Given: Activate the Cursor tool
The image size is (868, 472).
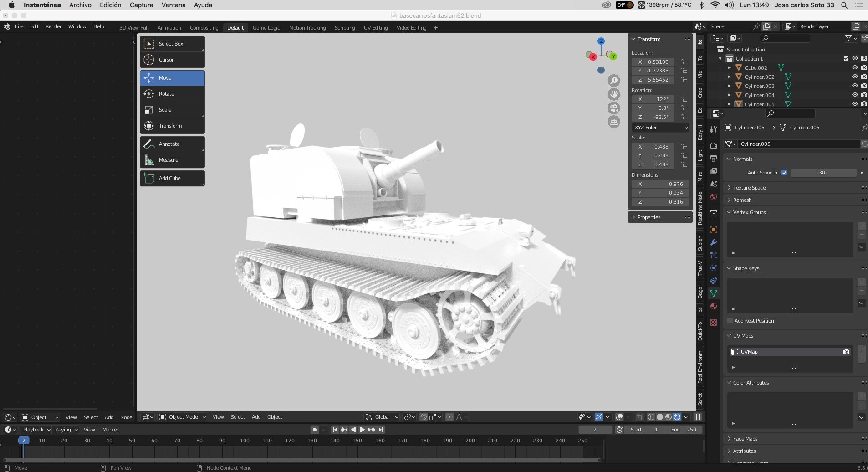Looking at the screenshot, I should (x=172, y=60).
